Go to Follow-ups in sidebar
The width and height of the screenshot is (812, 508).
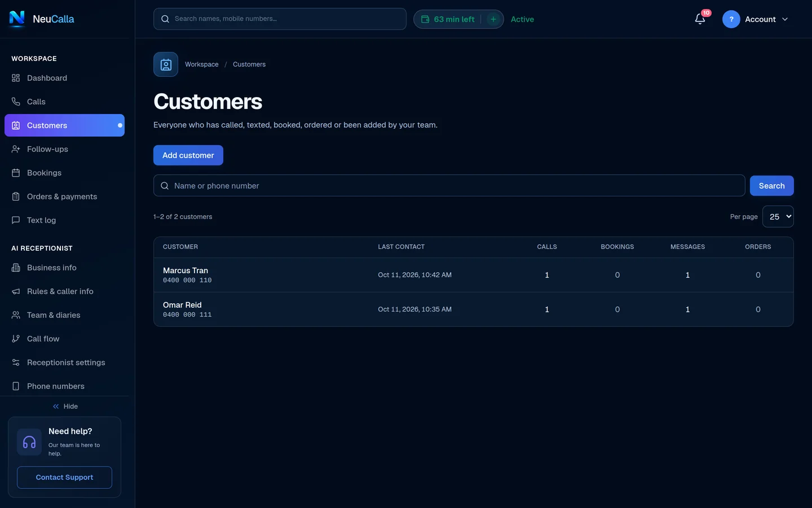64,149
